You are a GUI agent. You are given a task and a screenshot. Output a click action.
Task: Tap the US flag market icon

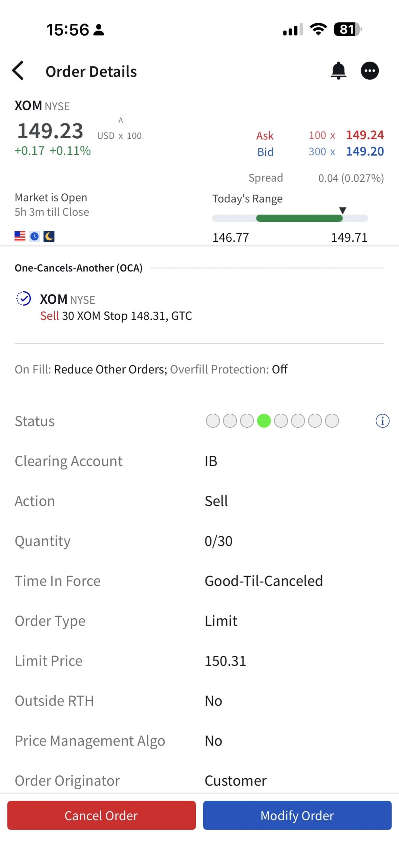point(20,236)
